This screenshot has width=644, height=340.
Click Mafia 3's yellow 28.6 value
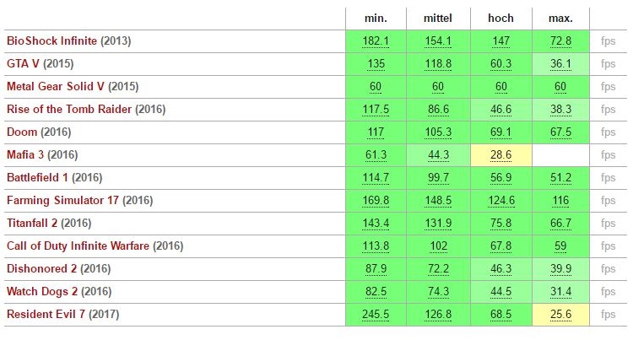click(501, 154)
